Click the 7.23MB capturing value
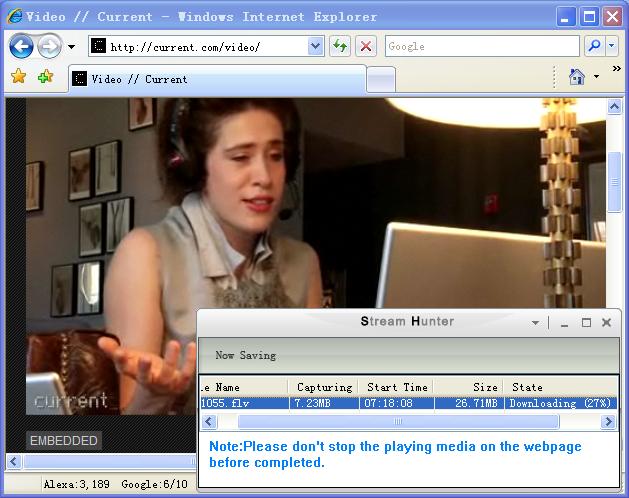The width and height of the screenshot is (629, 498). pos(312,403)
